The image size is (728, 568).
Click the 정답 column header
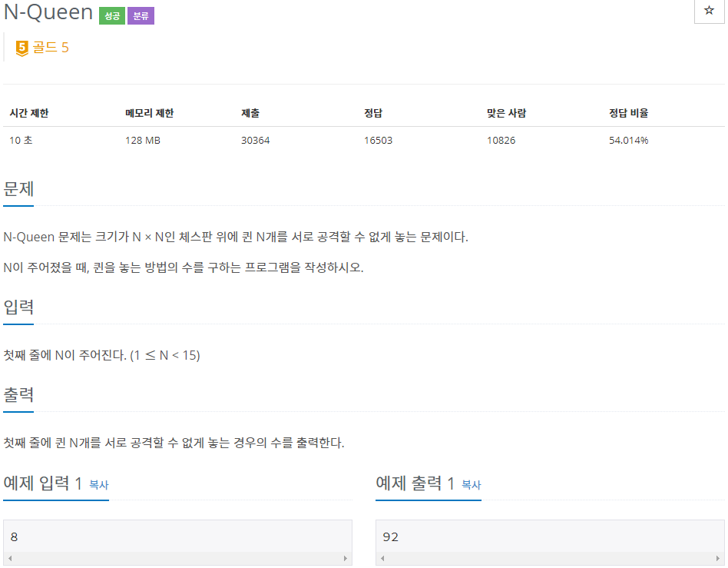point(372,113)
